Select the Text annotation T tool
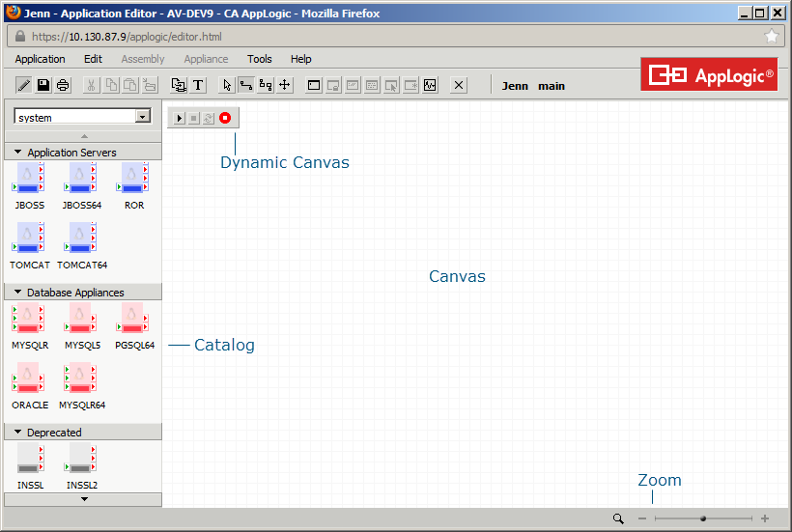 click(198, 85)
